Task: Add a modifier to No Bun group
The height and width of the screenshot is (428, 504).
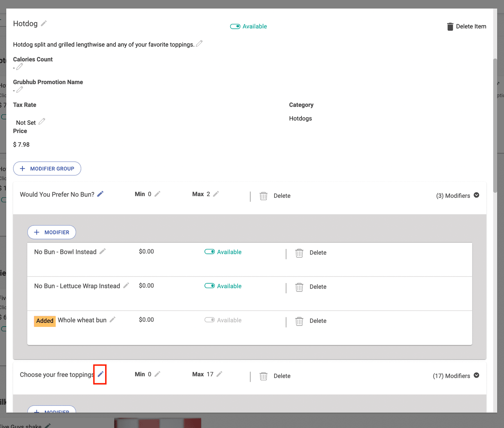Action: (52, 232)
